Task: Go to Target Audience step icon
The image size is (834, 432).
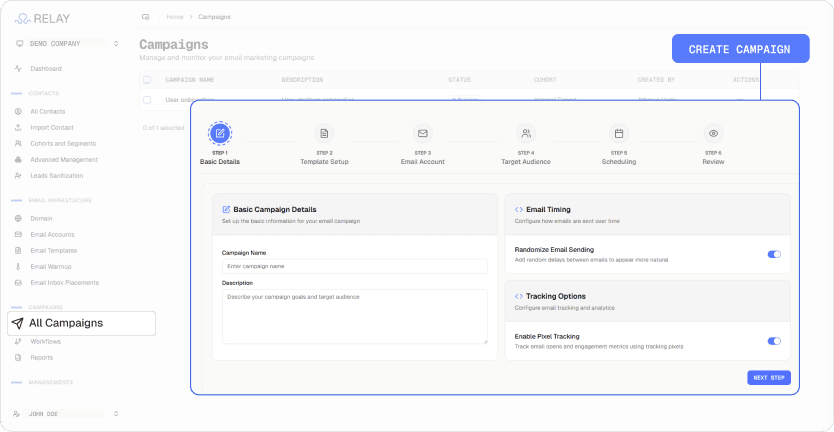Action: click(x=526, y=133)
